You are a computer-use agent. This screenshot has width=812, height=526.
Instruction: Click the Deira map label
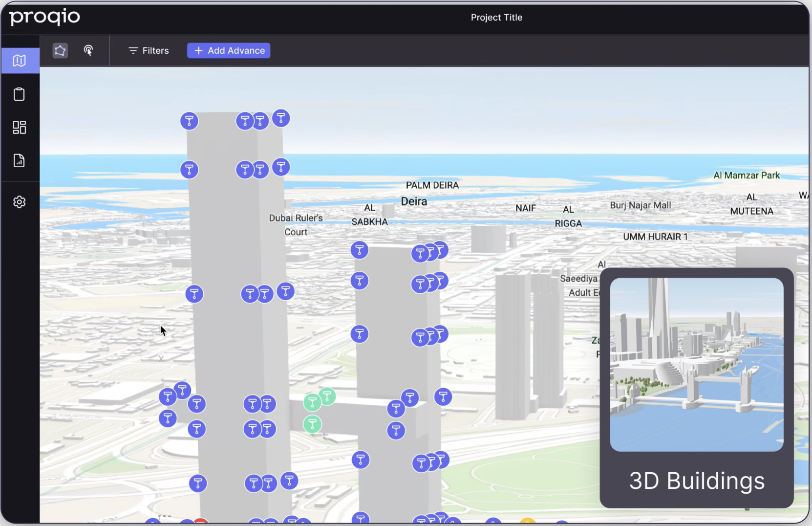(x=414, y=201)
